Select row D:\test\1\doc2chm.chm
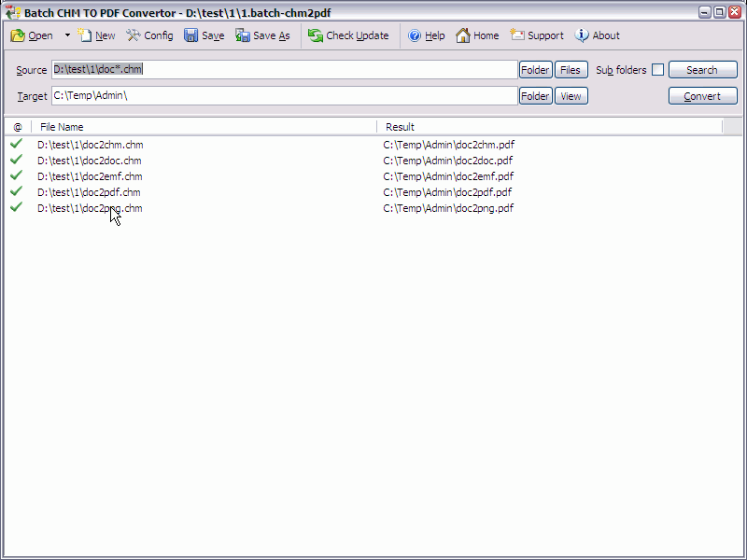 click(90, 145)
